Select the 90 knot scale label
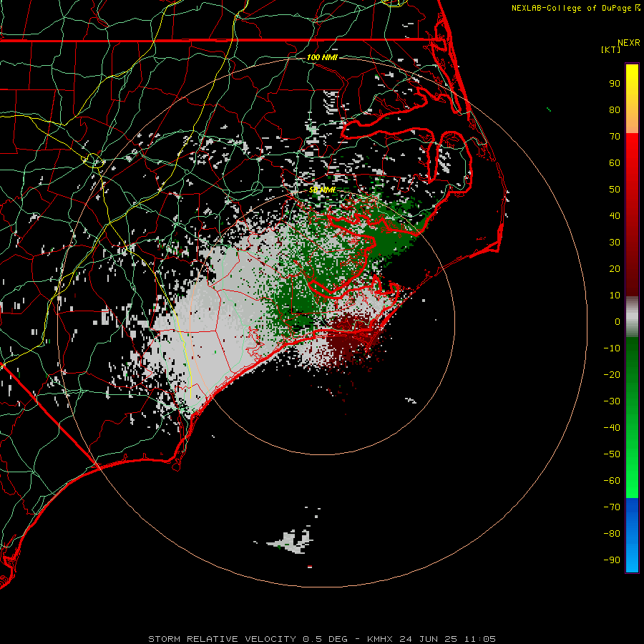The image size is (644, 644). [x=615, y=84]
